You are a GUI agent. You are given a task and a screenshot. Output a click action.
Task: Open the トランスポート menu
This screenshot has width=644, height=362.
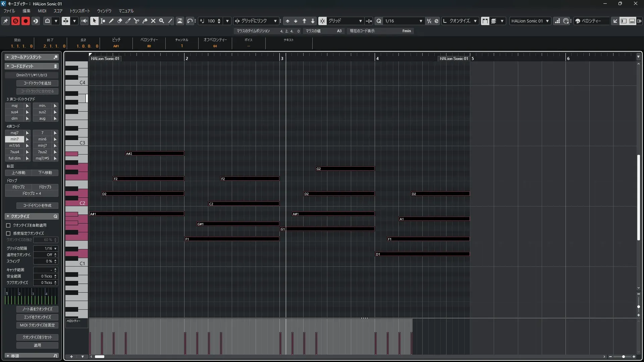point(79,11)
